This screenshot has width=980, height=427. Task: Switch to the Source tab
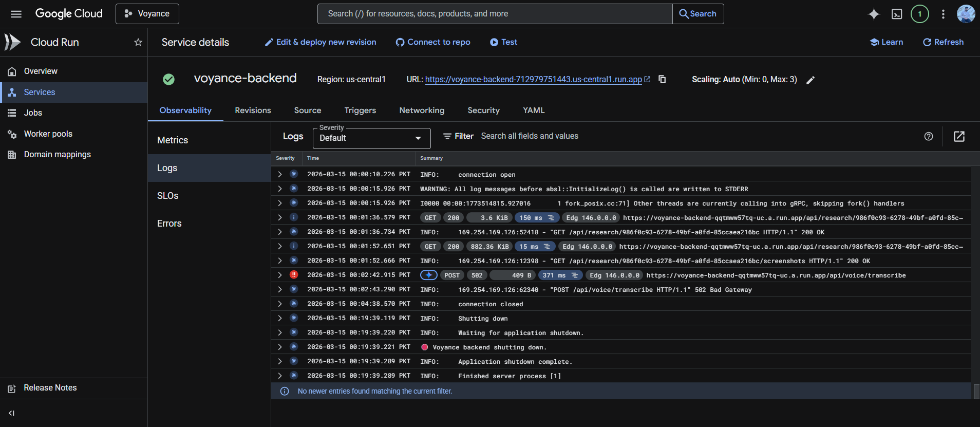308,110
